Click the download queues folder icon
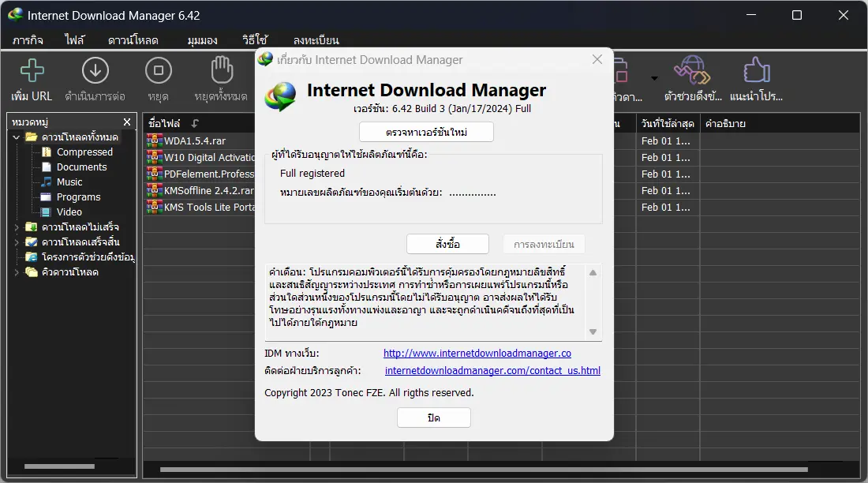868x483 pixels. [32, 272]
